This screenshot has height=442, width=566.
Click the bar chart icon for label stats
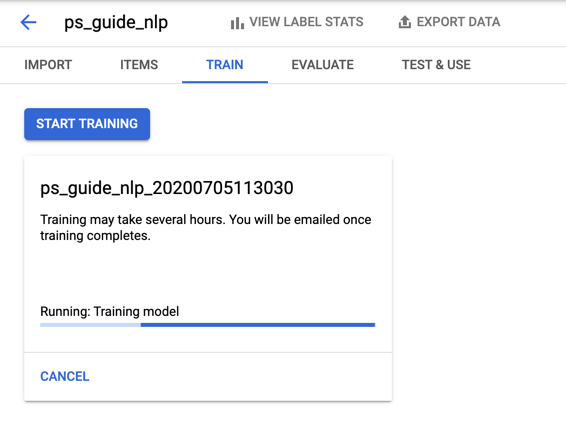pos(237,23)
